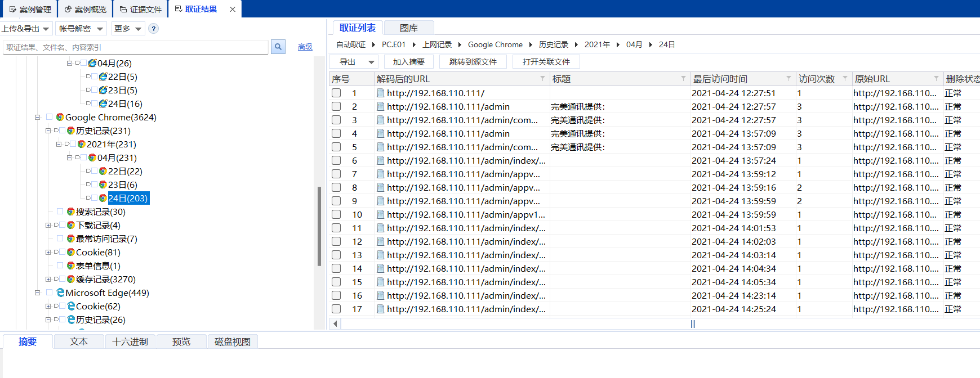The width and height of the screenshot is (980, 378).
Task: Switch to the 案例概览 tab
Action: click(x=85, y=10)
